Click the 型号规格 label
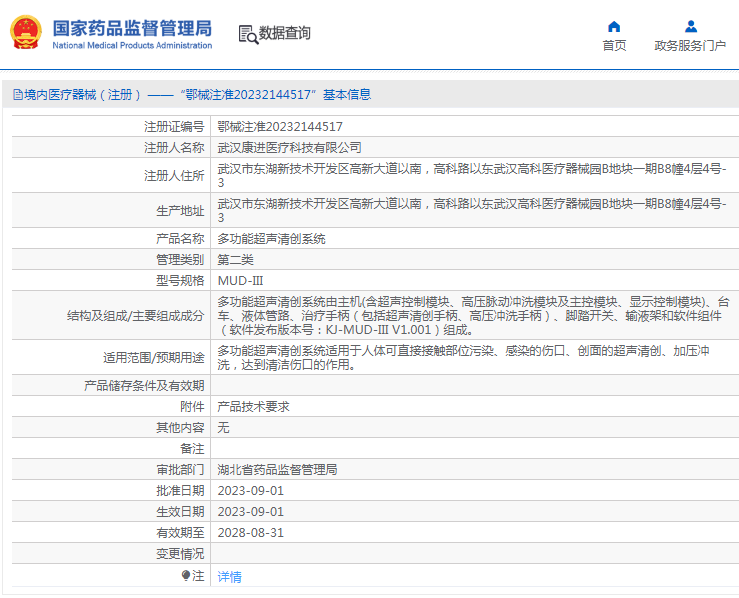The width and height of the screenshot is (739, 598). 180,281
